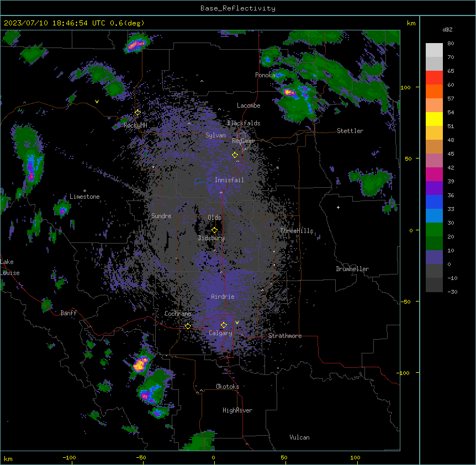The width and height of the screenshot is (476, 465).
Task: Click the Cochrane city label
Action: pos(178,314)
